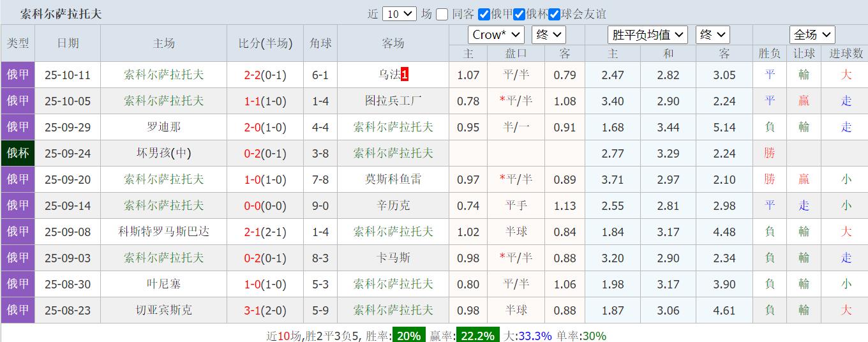Toggle the 同客 checkbox
Viewport: 868px width, 342px height.
point(442,15)
